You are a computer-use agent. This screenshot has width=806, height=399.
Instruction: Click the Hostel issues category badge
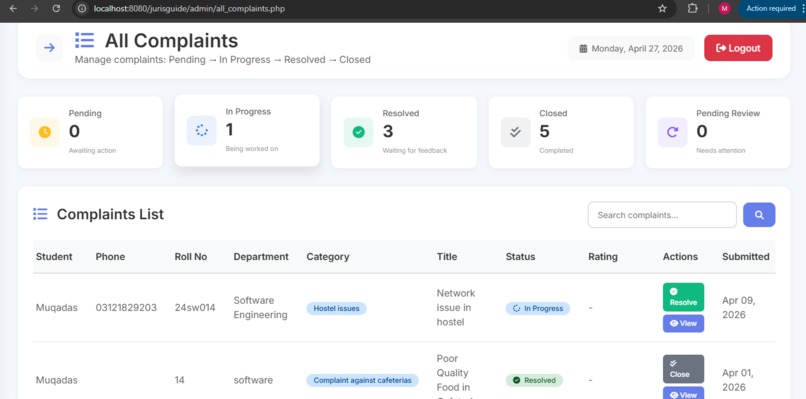tap(336, 309)
